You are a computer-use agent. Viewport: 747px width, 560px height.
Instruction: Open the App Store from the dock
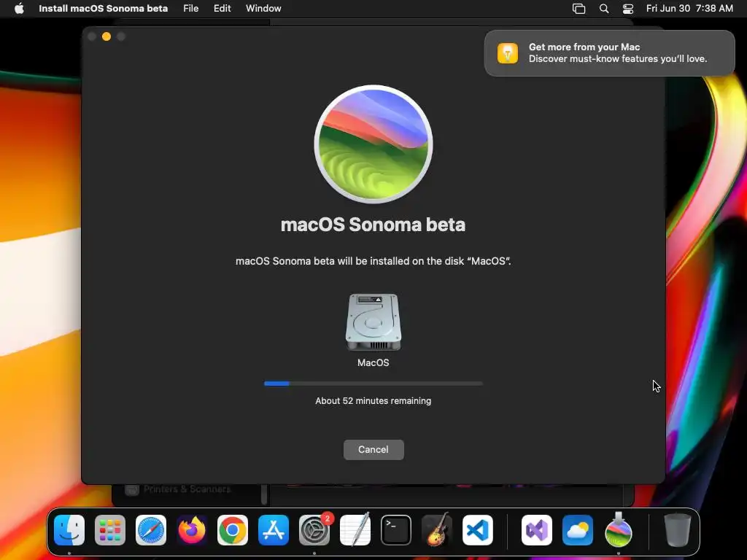274,530
